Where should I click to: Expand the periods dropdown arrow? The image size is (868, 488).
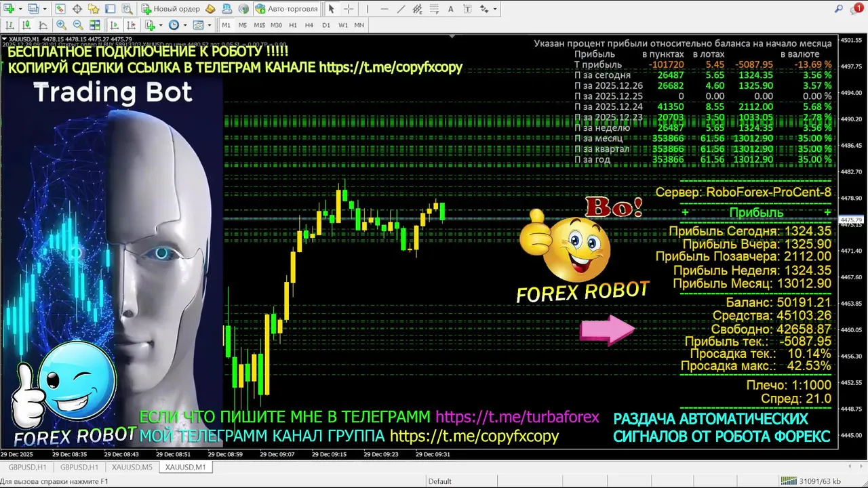[185, 25]
